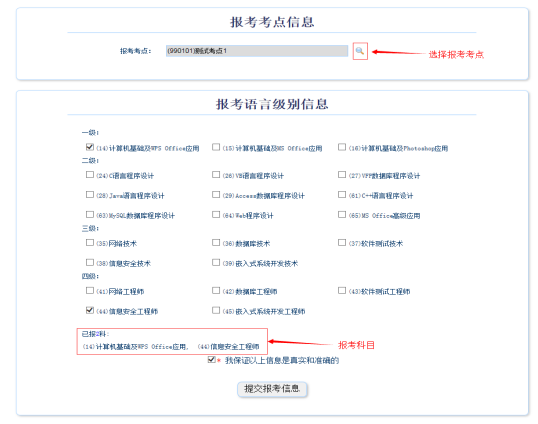Check (15) 计算机基础及MS Office应用
This screenshot has height=424, width=538.
tap(216, 147)
